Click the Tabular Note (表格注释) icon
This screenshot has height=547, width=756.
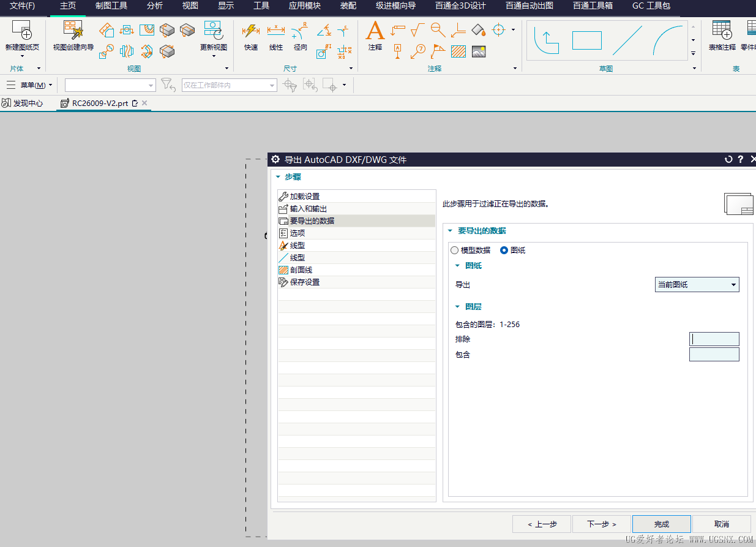[x=722, y=30]
